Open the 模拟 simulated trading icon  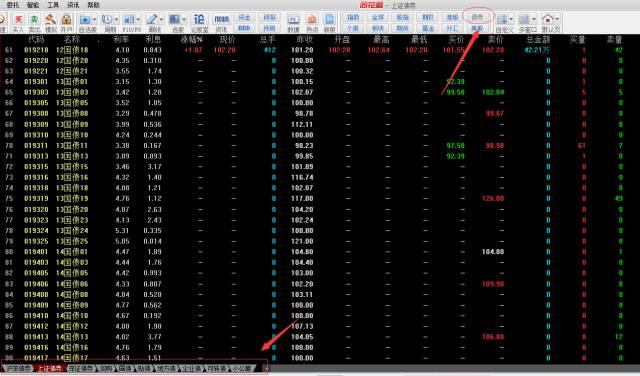click(51, 20)
